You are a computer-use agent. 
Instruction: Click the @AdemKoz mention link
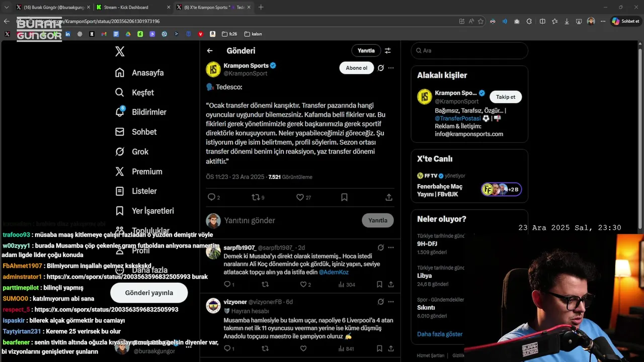pyautogui.click(x=334, y=272)
